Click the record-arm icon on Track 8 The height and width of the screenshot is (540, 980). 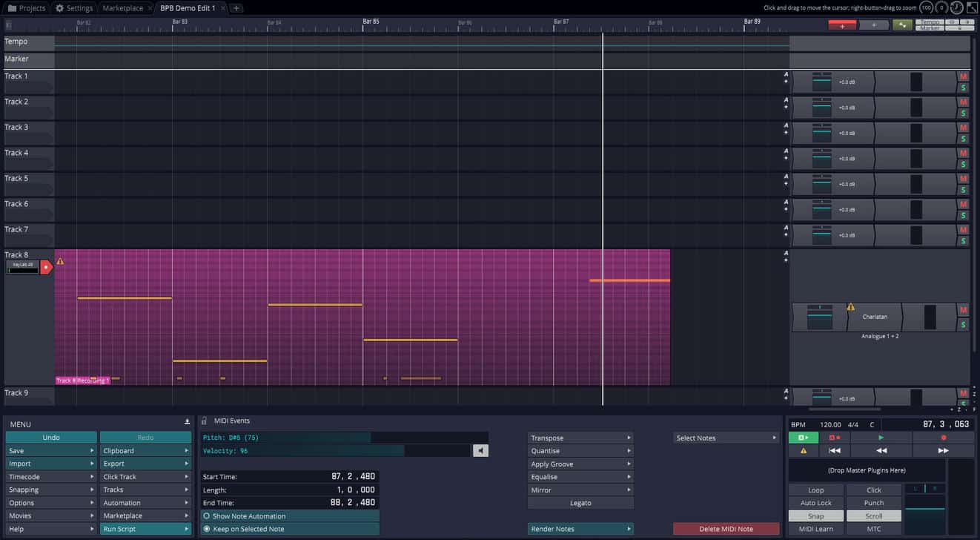click(46, 267)
